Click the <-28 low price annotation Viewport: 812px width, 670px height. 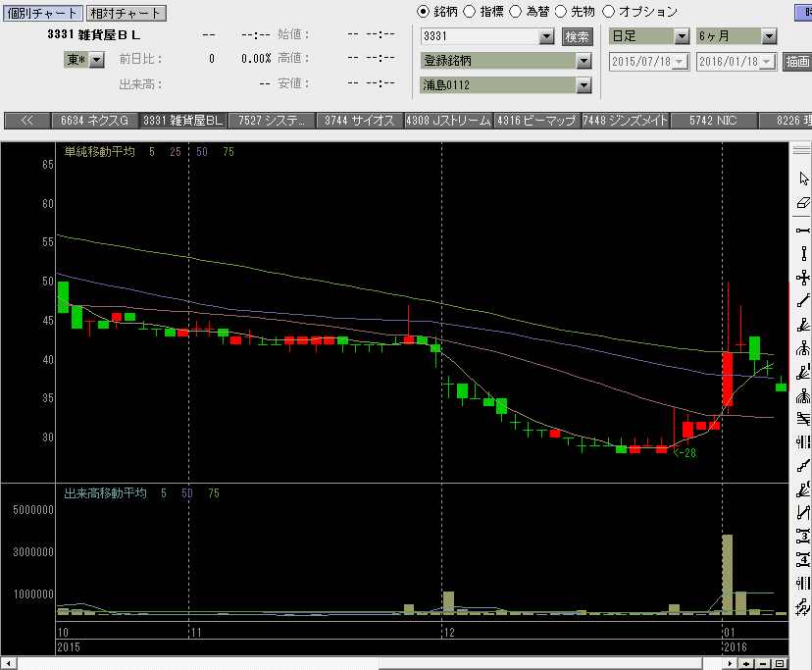[x=685, y=453]
